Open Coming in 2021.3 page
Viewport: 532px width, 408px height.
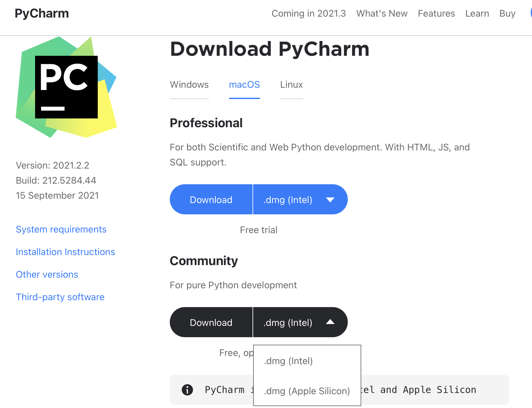click(309, 13)
